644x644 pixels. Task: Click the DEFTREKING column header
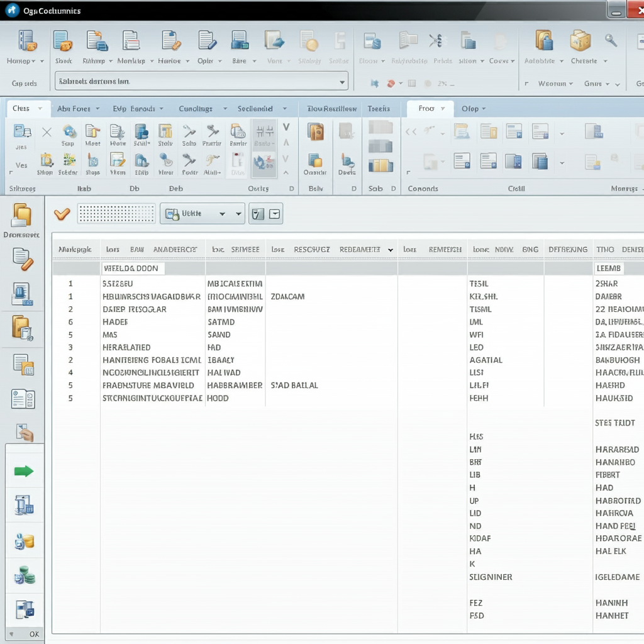pos(568,249)
